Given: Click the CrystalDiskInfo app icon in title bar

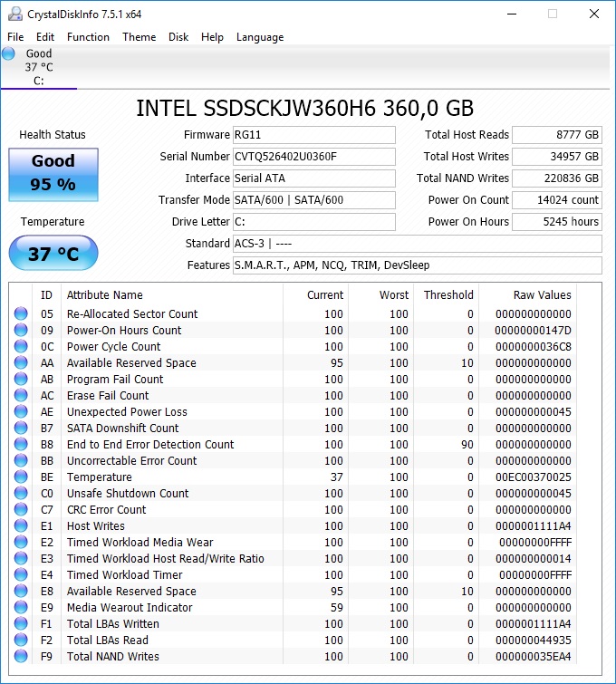Looking at the screenshot, I should pos(15,14).
